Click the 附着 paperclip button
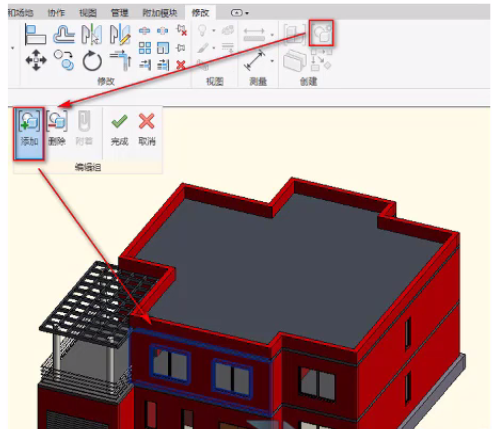492x429 pixels. [x=84, y=128]
